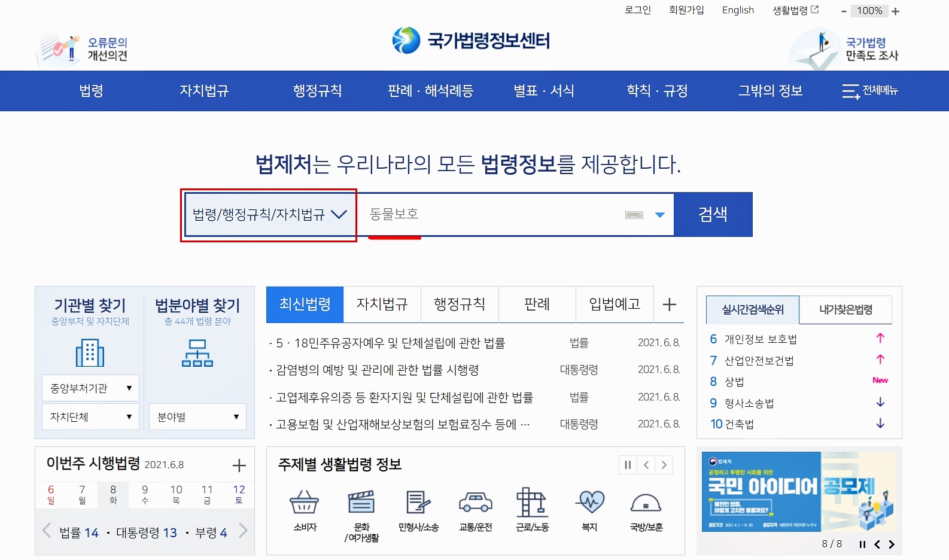
Task: Click the 법률 14 count link
Action: coord(79,532)
